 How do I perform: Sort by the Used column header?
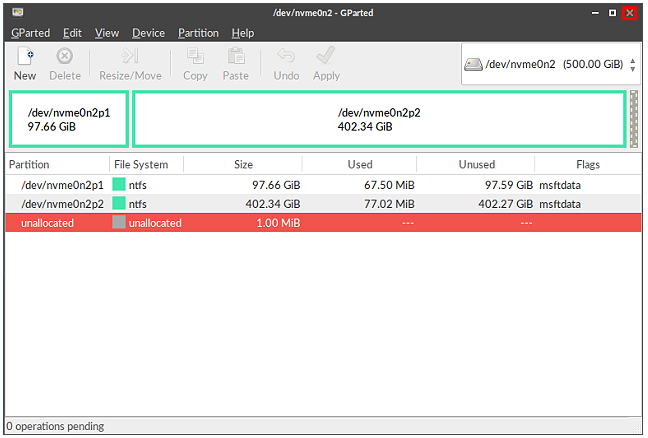360,164
